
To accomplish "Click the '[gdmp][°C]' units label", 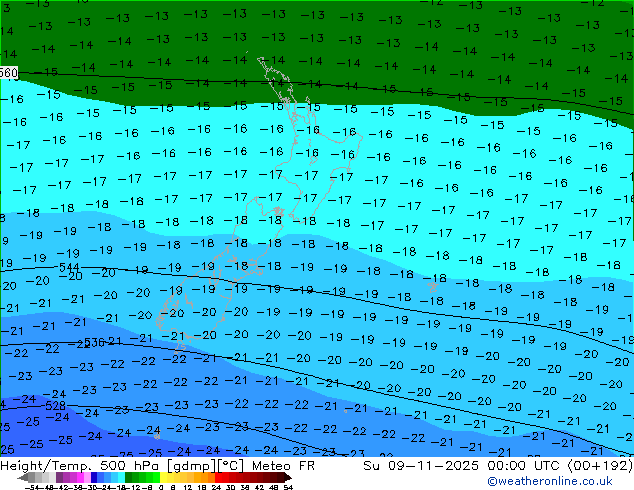I will (x=205, y=466).
